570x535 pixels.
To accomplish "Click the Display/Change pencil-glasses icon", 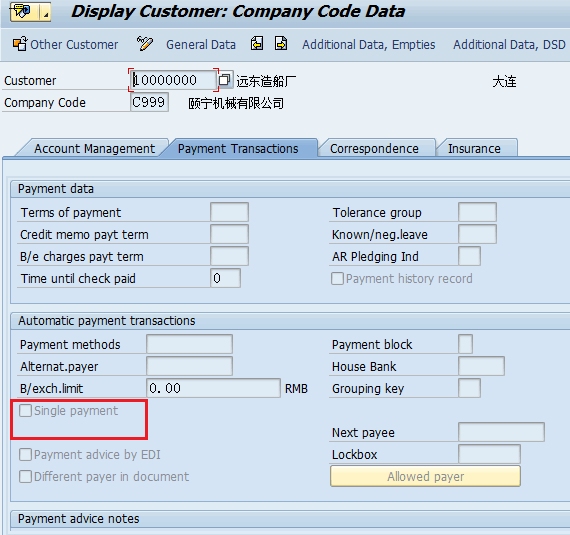I will point(144,44).
